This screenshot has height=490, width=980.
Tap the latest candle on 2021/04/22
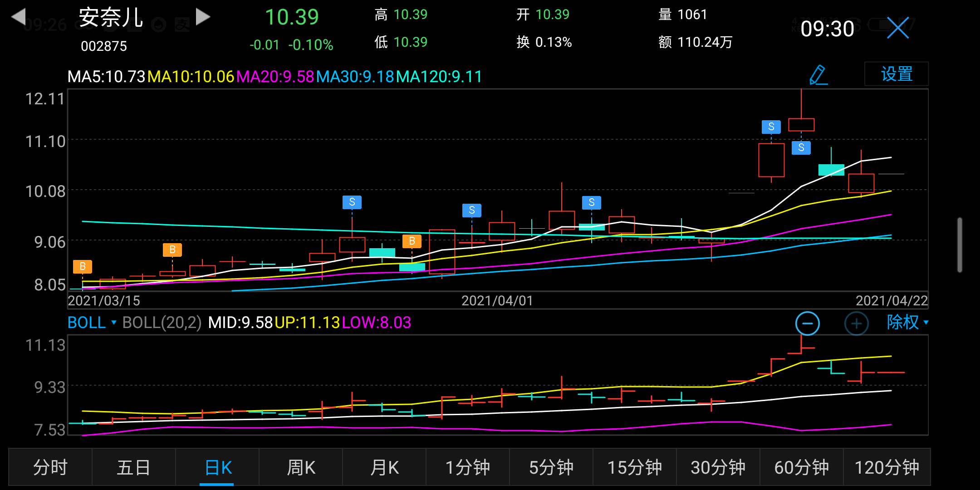click(x=891, y=174)
